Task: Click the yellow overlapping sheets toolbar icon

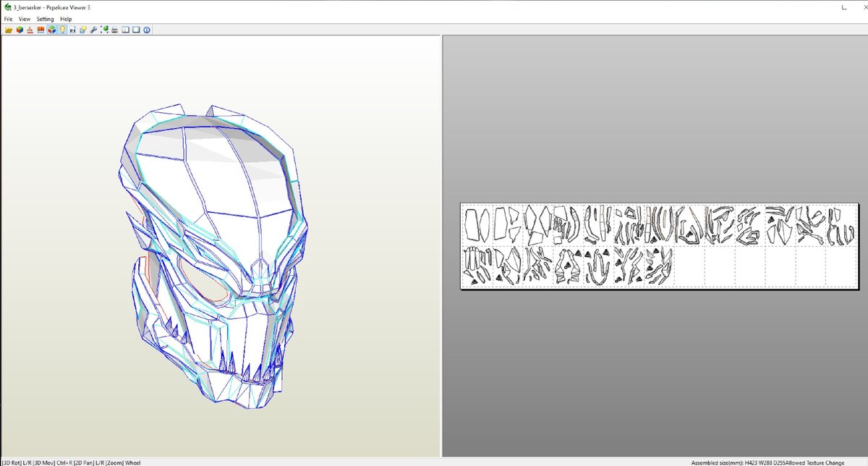Action: (x=84, y=30)
